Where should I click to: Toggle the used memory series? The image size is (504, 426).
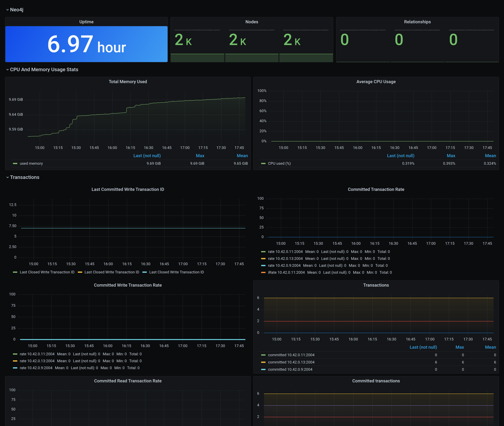pyautogui.click(x=31, y=163)
